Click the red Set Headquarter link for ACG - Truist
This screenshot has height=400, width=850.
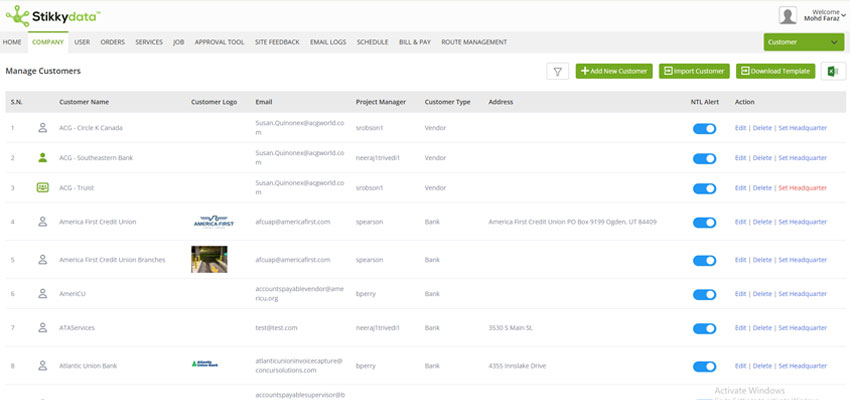click(x=803, y=188)
